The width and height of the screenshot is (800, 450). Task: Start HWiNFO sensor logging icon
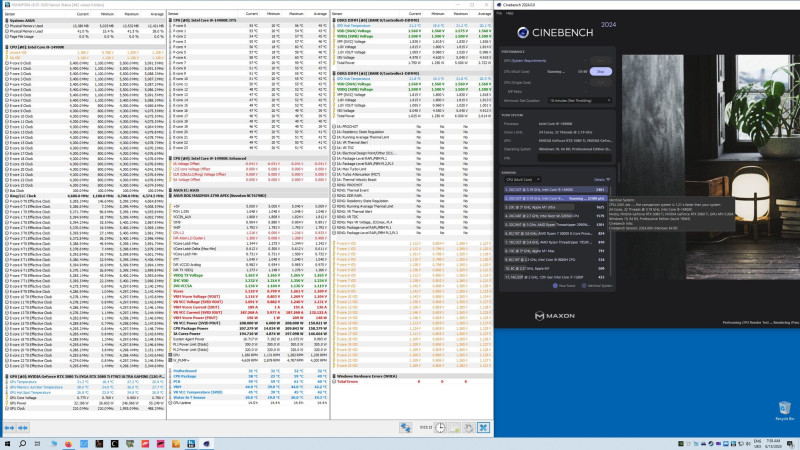[454, 428]
